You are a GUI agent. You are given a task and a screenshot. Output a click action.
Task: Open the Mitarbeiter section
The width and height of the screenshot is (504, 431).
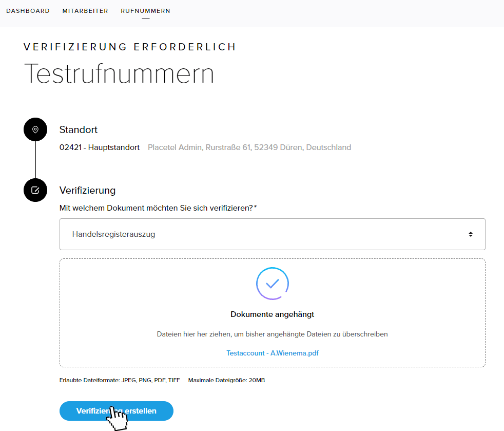85,10
